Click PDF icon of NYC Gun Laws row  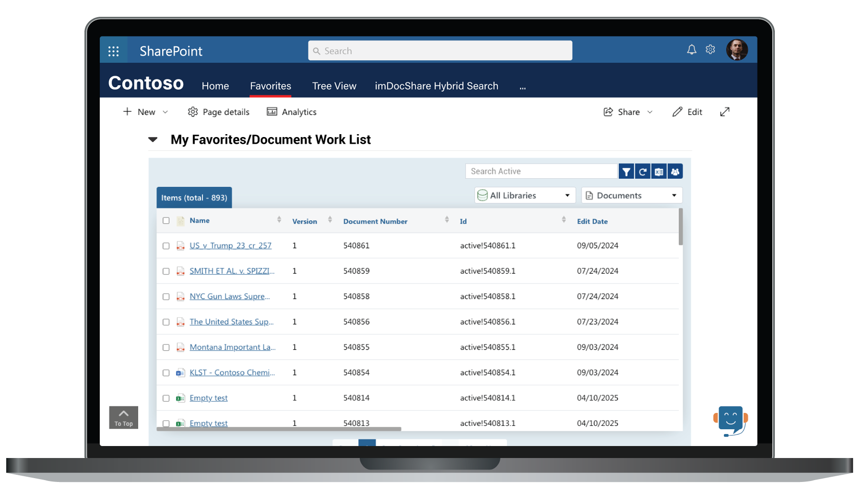(x=180, y=297)
